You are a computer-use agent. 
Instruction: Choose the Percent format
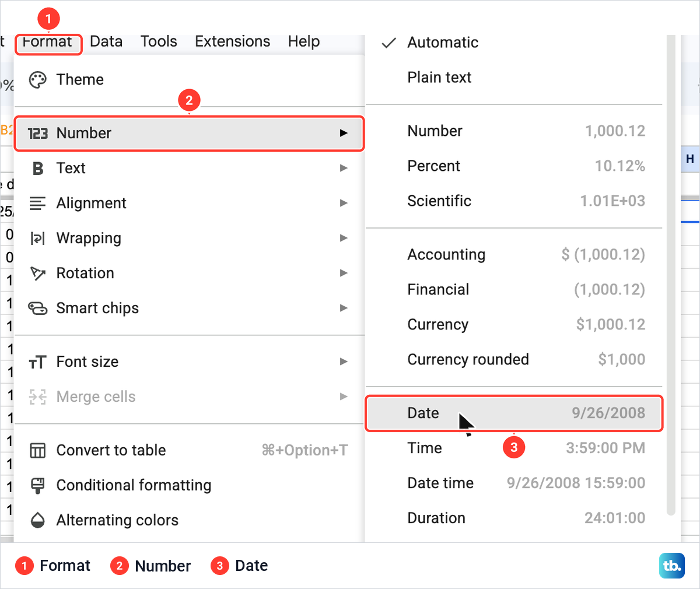pyautogui.click(x=514, y=166)
